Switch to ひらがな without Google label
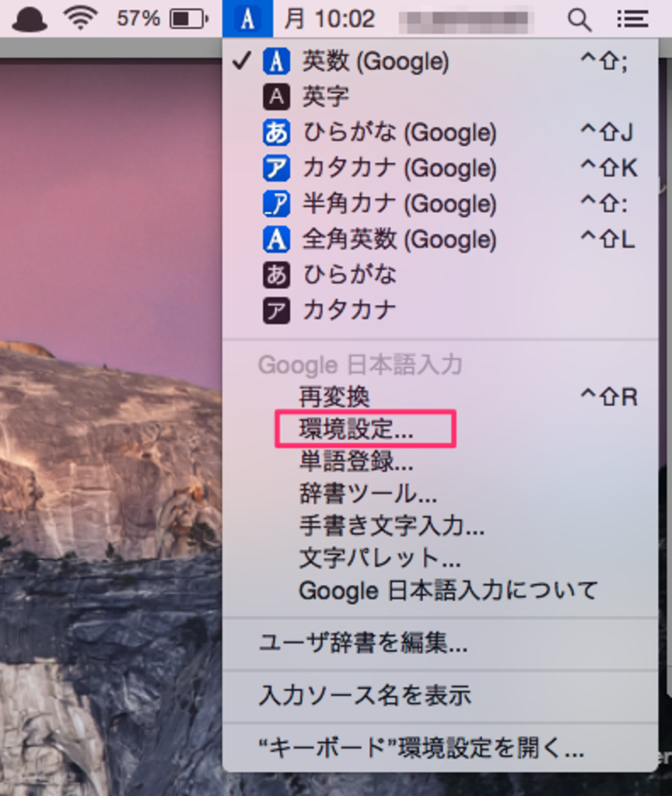Viewport: 672px width, 796px height. 440,274
